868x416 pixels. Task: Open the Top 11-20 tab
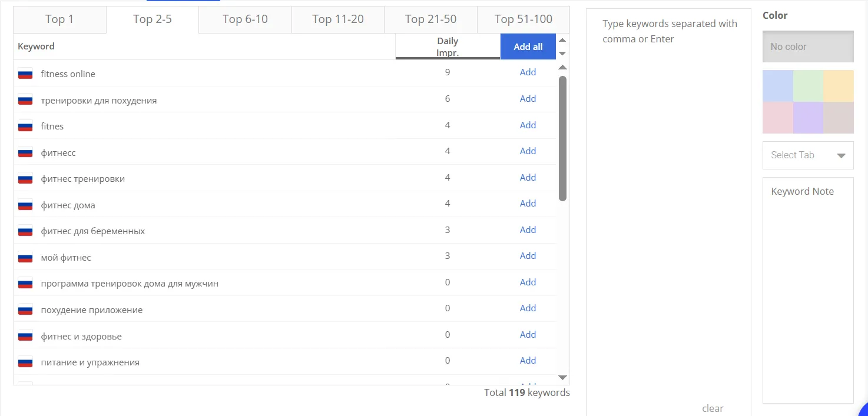(x=338, y=19)
